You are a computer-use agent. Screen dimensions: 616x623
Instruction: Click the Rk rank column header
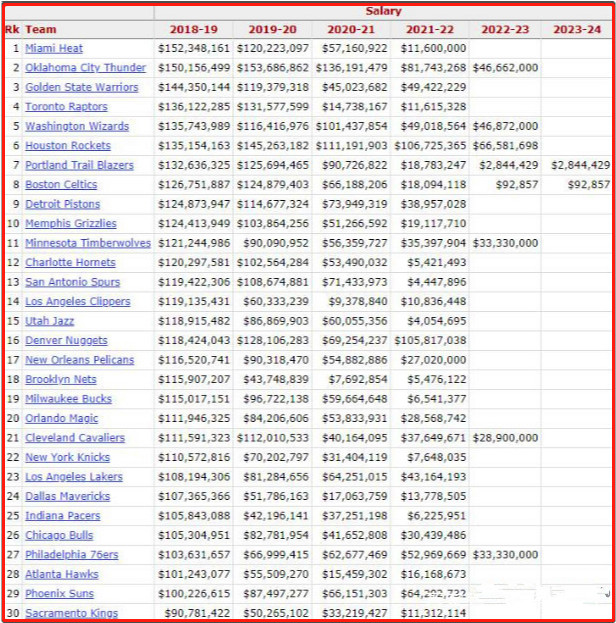[12, 29]
